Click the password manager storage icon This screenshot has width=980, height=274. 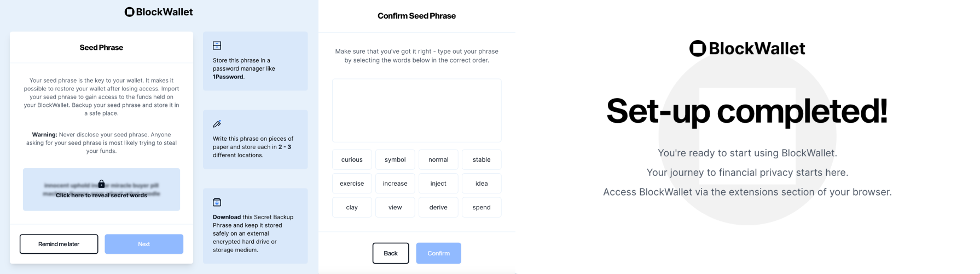click(217, 45)
